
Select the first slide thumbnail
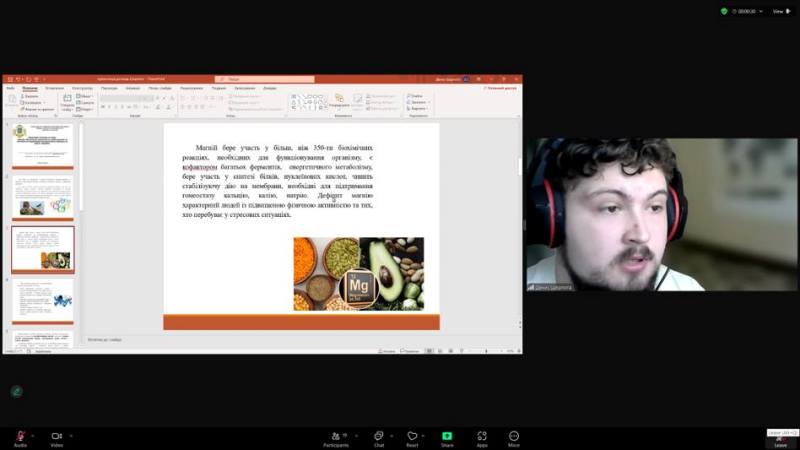point(43,144)
